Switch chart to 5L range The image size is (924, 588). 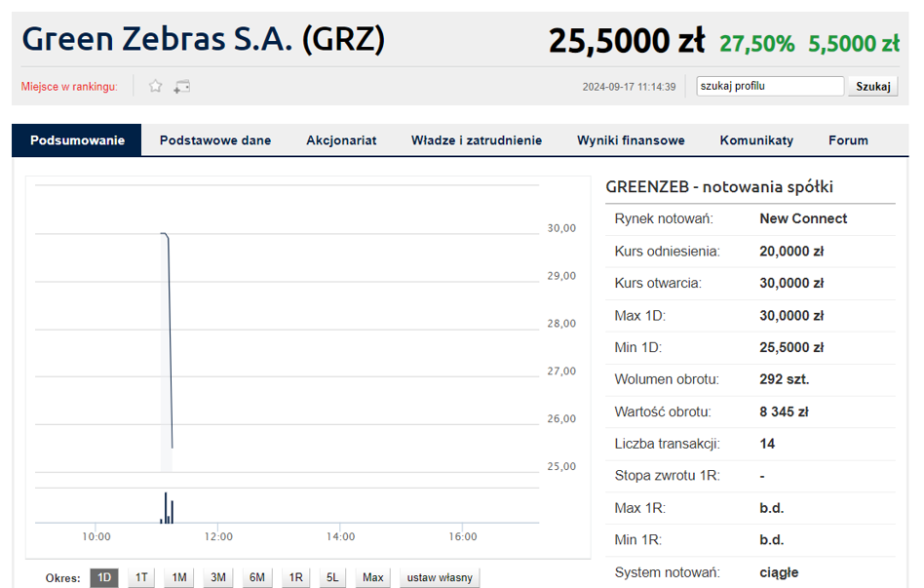[332, 577]
